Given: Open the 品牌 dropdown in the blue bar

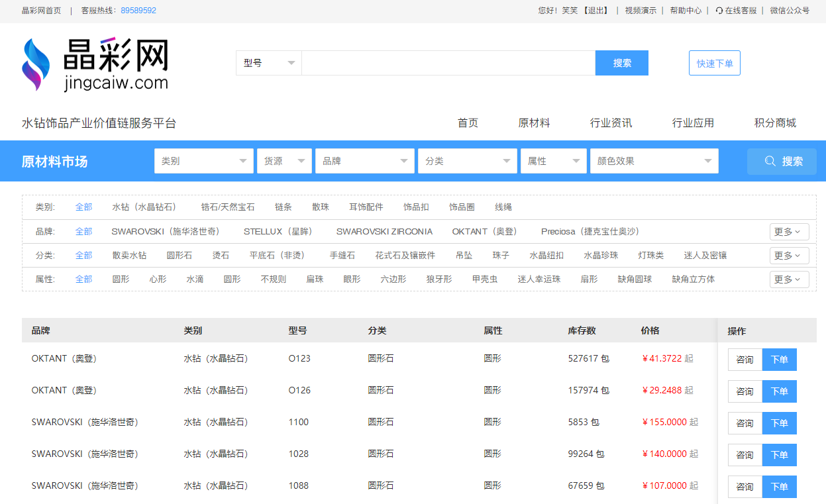Looking at the screenshot, I should pos(365,161).
